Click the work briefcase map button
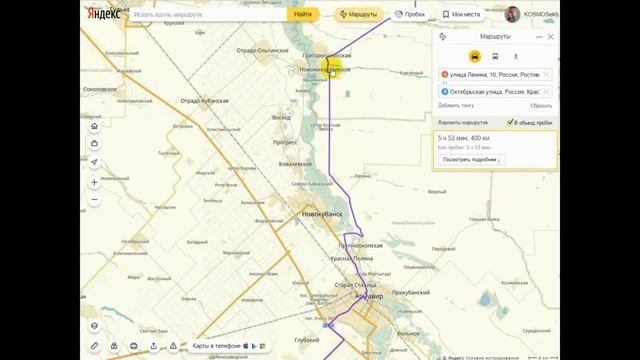 click(94, 144)
